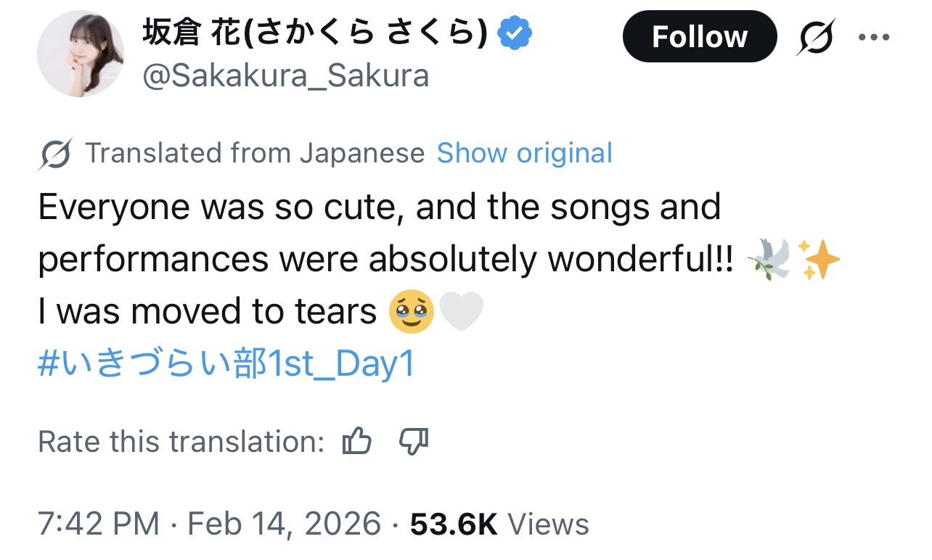Click the sparkles emoji in the tweet

(818, 260)
